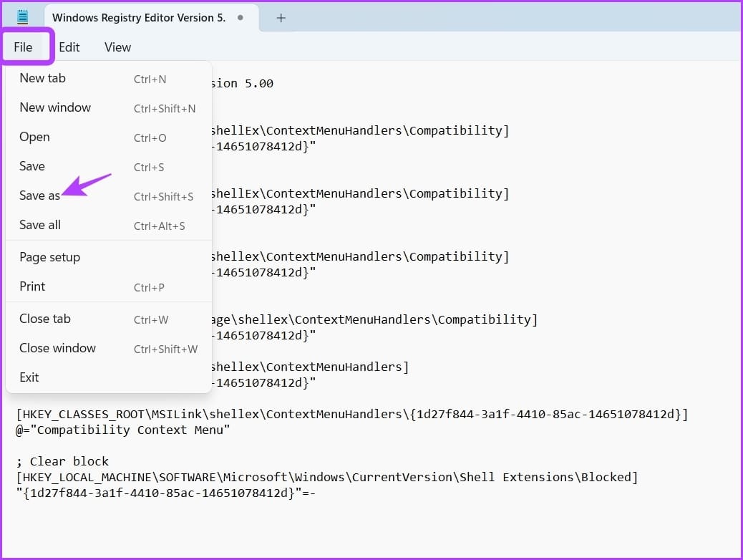The image size is (743, 560).
Task: Open the File menu
Action: click(23, 47)
